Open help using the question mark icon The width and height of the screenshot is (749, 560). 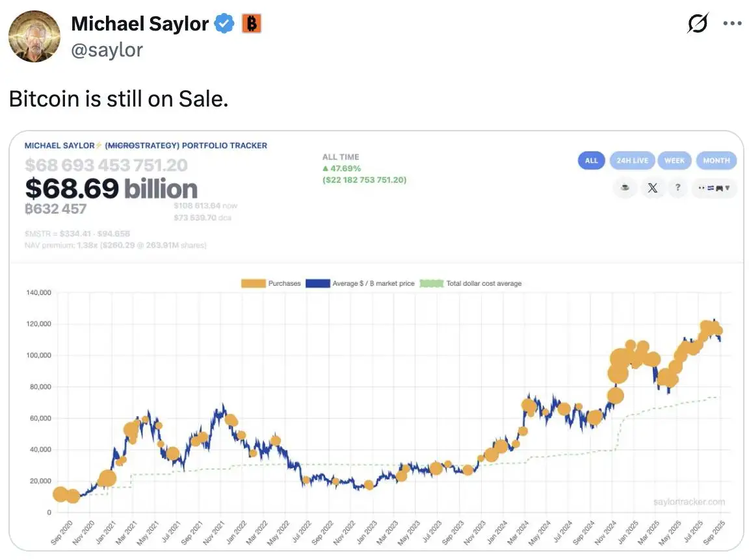pos(678,188)
